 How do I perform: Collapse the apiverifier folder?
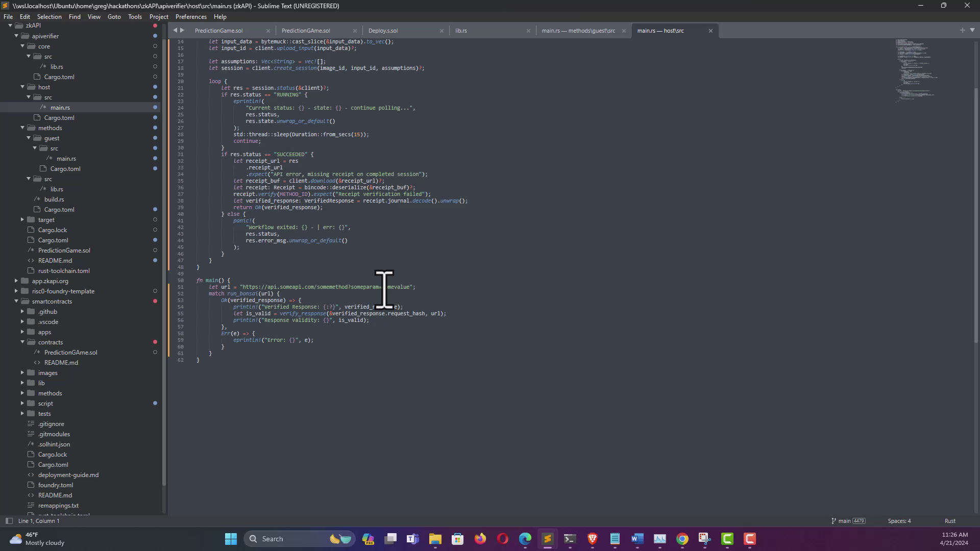click(16, 36)
